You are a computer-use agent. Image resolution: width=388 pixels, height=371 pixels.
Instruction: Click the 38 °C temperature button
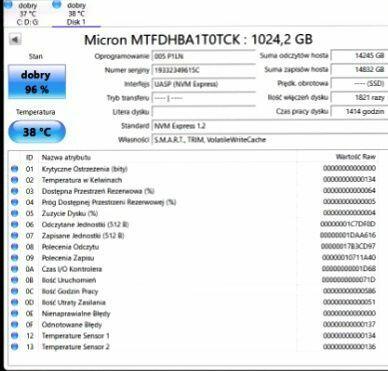point(37,132)
